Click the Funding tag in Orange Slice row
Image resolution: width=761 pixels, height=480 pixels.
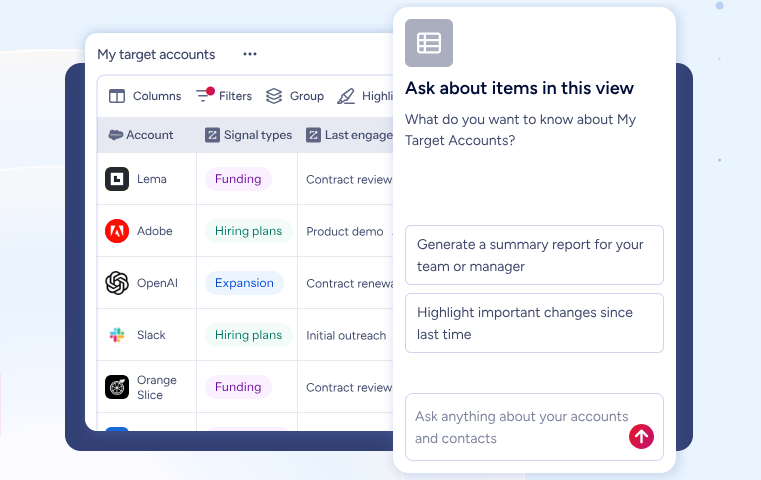pyautogui.click(x=238, y=387)
